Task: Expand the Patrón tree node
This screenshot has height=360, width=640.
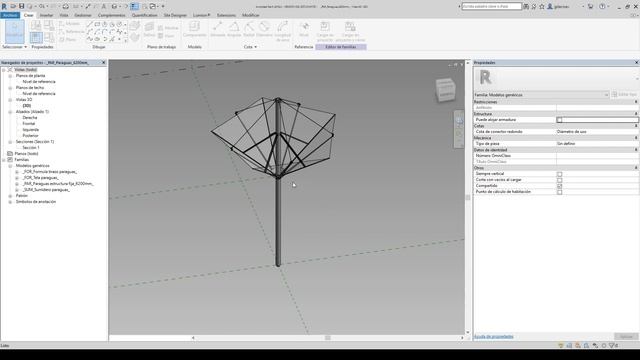Action: coord(10,196)
